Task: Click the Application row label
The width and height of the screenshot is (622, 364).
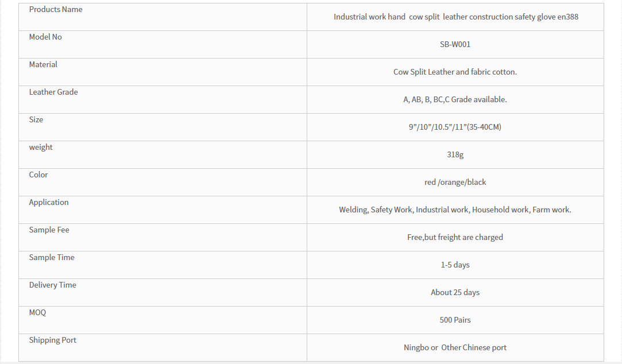Action: (48, 202)
